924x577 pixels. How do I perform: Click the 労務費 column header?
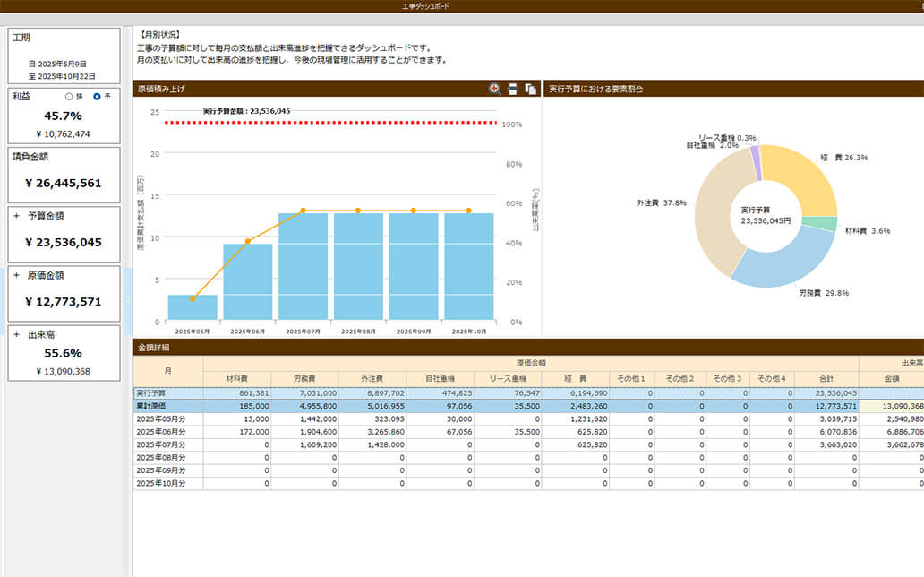(304, 379)
